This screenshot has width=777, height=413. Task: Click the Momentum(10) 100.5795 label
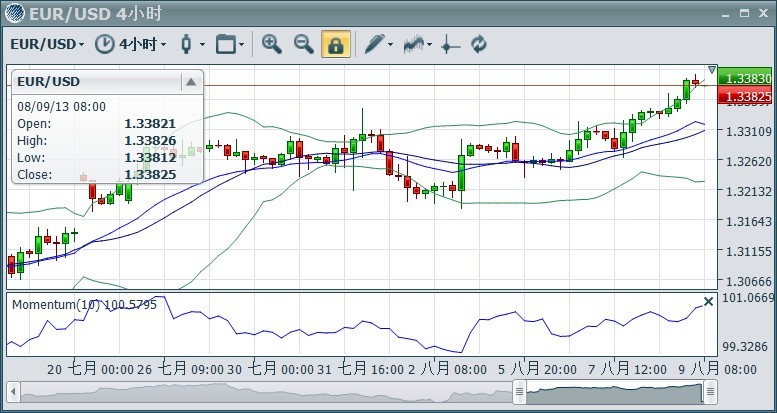click(84, 304)
